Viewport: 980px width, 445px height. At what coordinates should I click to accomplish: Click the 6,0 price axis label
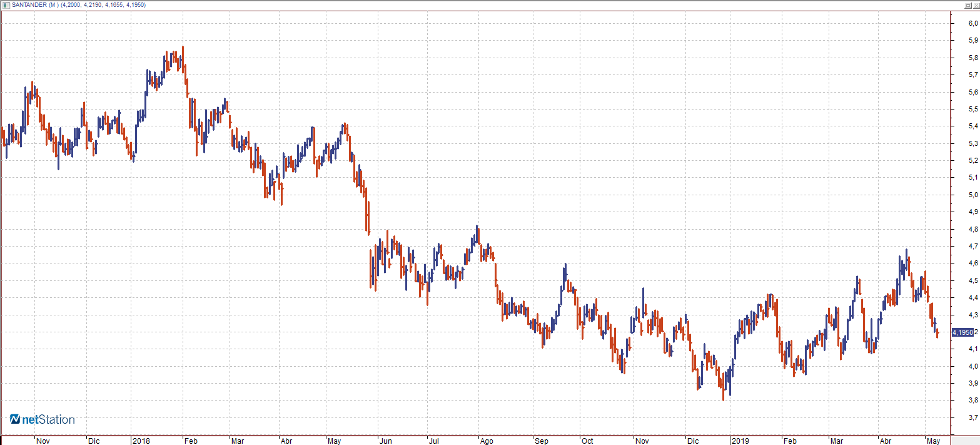point(973,24)
